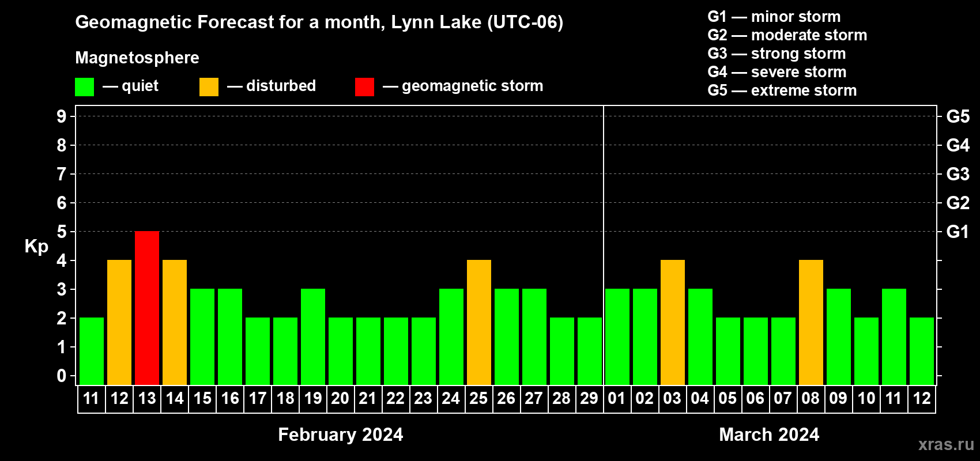Click the Kp axis label
This screenshot has height=461, width=980.
[x=36, y=247]
